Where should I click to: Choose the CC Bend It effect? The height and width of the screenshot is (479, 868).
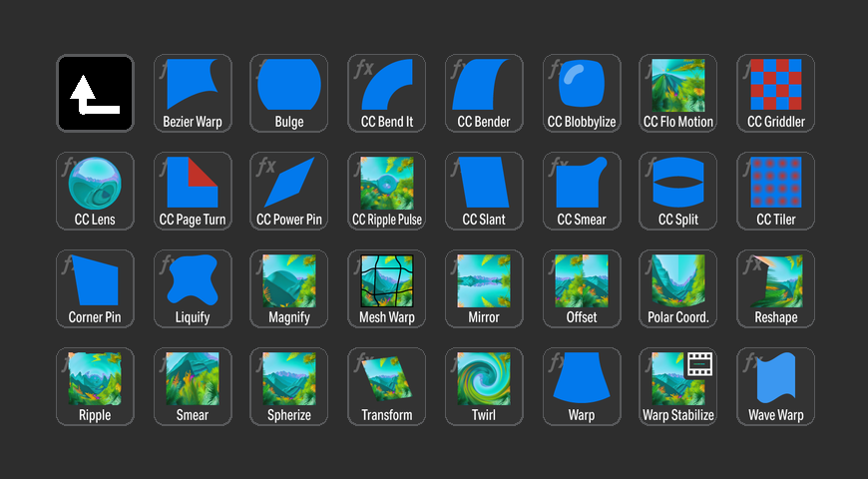click(386, 93)
